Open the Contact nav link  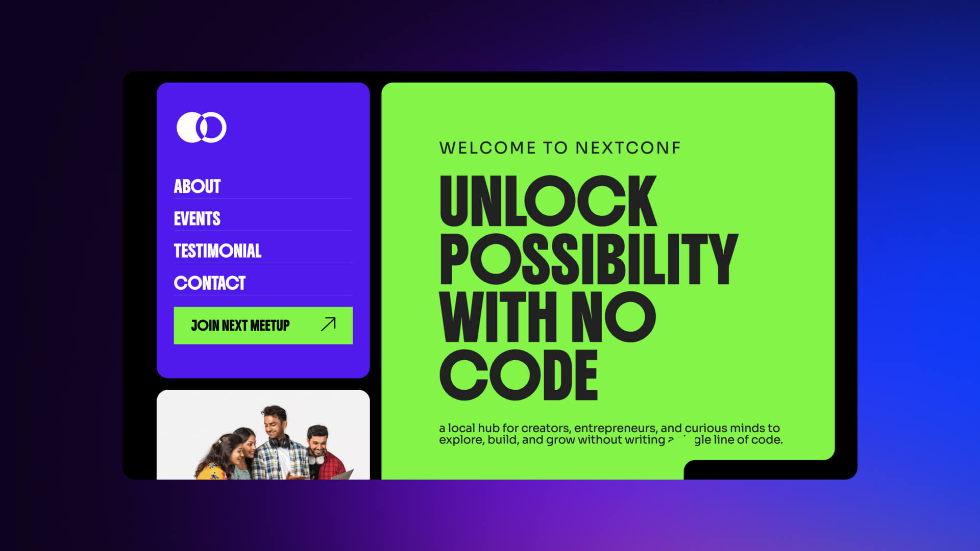point(209,283)
